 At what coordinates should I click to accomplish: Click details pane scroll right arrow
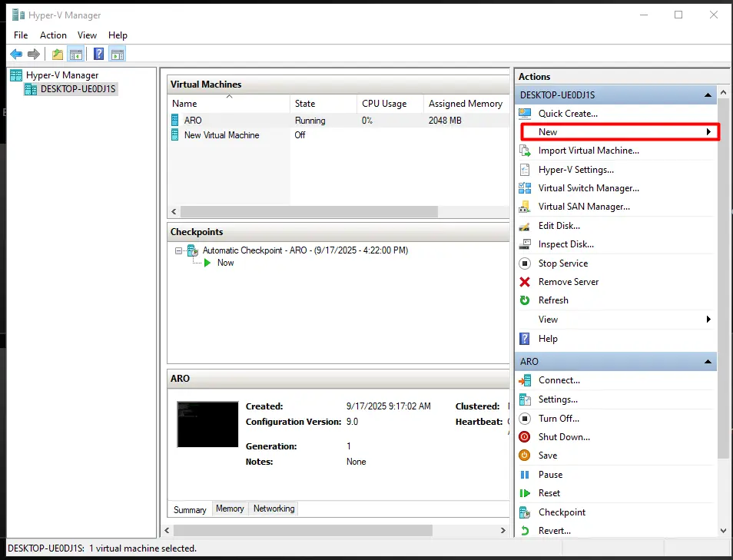pyautogui.click(x=503, y=531)
